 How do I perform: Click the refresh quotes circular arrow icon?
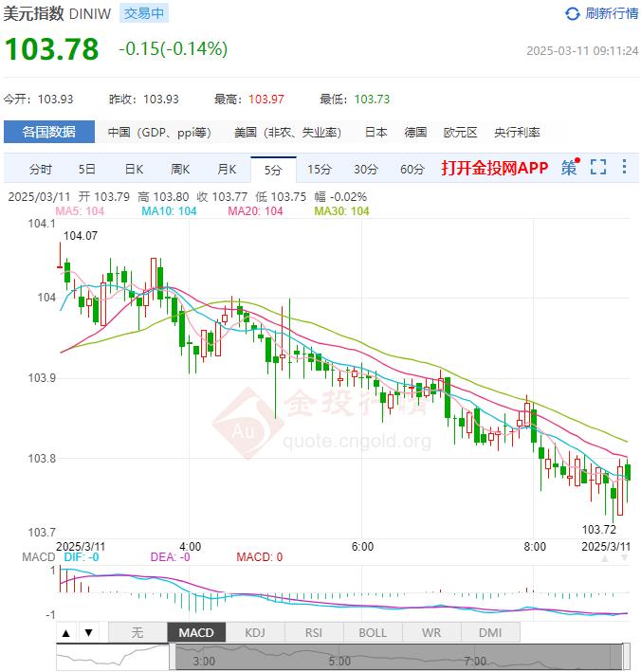[x=573, y=13]
